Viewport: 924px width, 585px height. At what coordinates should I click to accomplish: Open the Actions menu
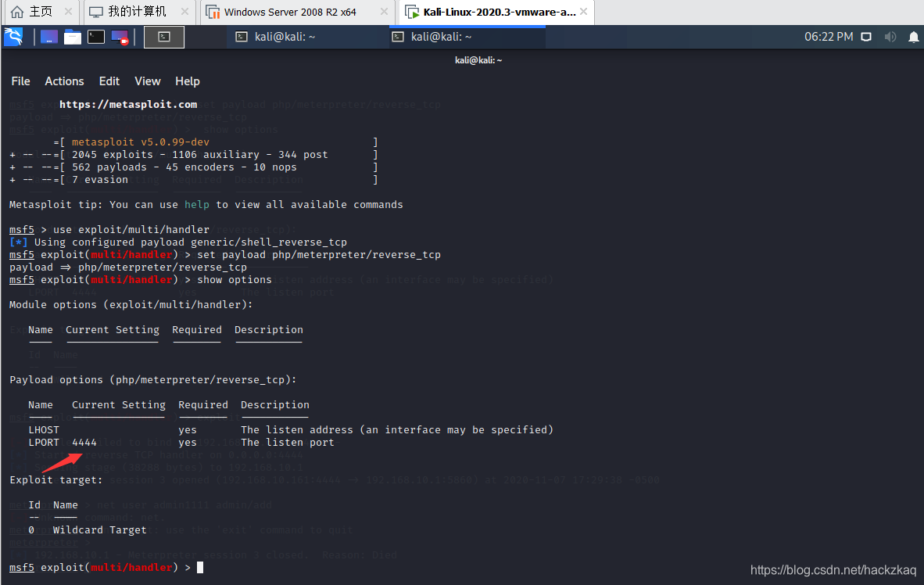click(64, 81)
